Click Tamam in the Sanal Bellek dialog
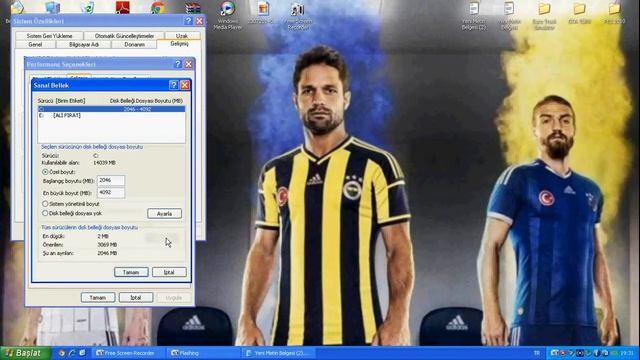 pyautogui.click(x=131, y=272)
